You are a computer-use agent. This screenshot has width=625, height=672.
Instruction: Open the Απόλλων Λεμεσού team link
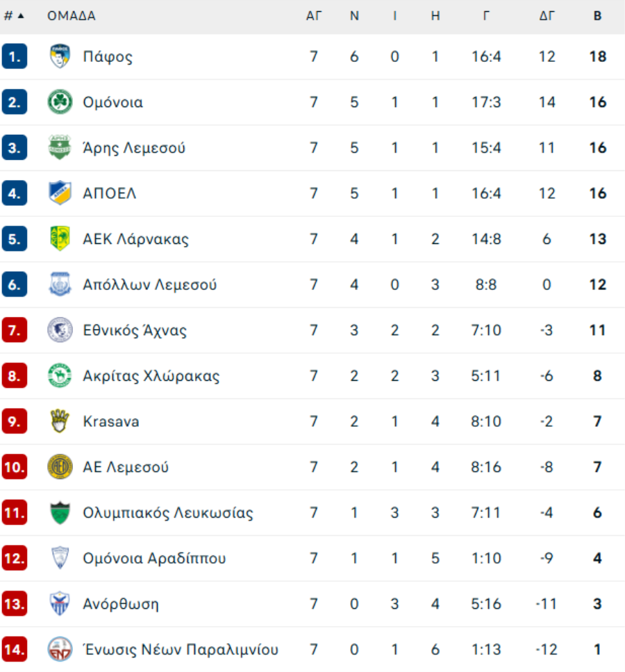tap(149, 285)
